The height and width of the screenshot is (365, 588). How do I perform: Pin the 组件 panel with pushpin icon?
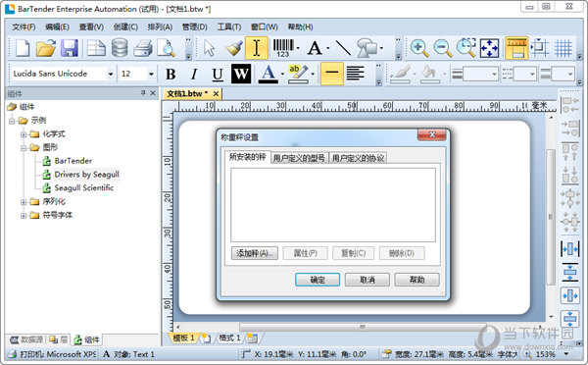143,93
